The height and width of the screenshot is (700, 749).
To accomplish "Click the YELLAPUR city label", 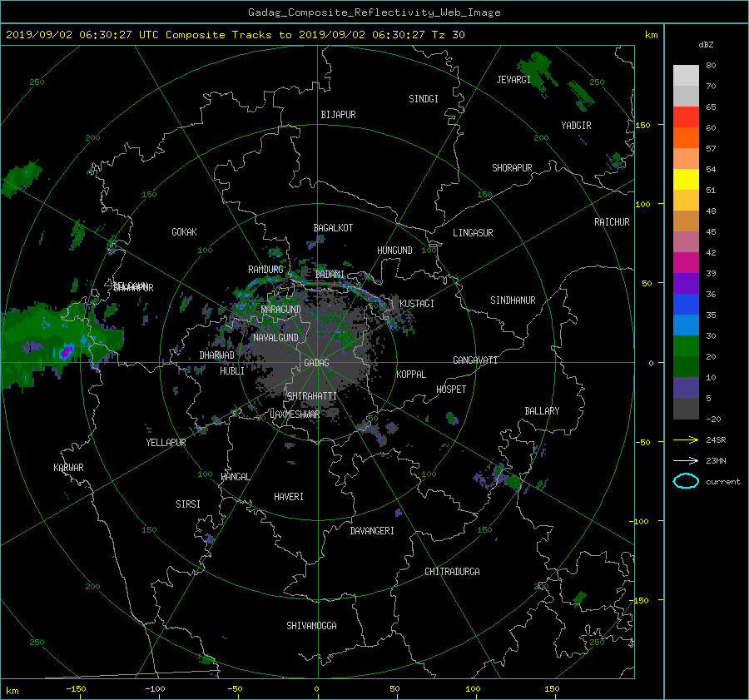I will point(166,443).
